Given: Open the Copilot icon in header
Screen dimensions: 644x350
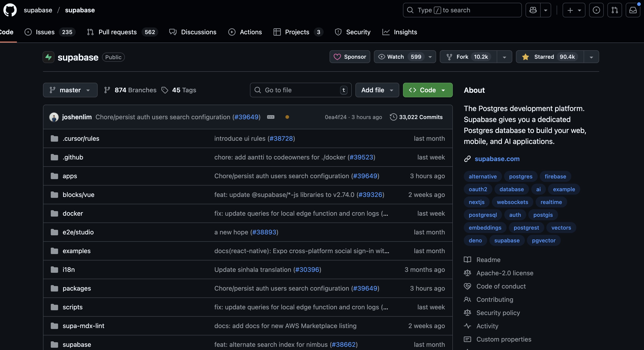Looking at the screenshot, I should tap(533, 10).
